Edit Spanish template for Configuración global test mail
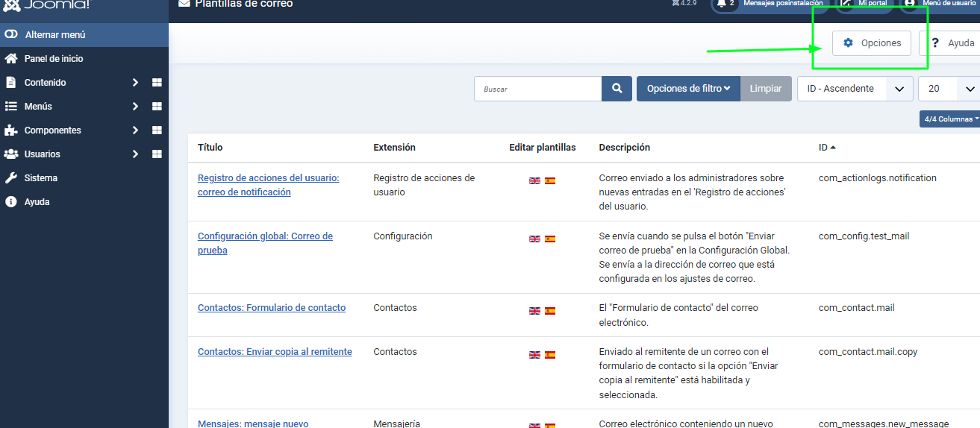This screenshot has width=980, height=428. click(550, 239)
